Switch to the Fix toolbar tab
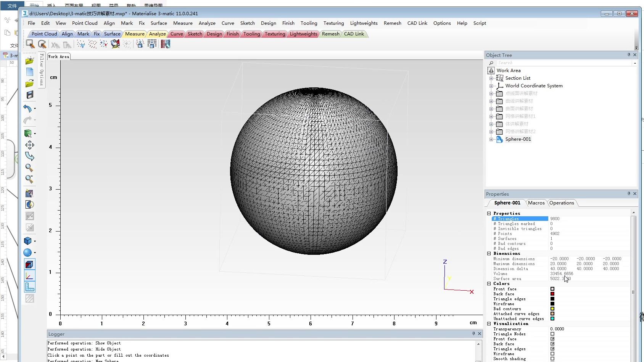644x362 pixels. click(x=97, y=34)
